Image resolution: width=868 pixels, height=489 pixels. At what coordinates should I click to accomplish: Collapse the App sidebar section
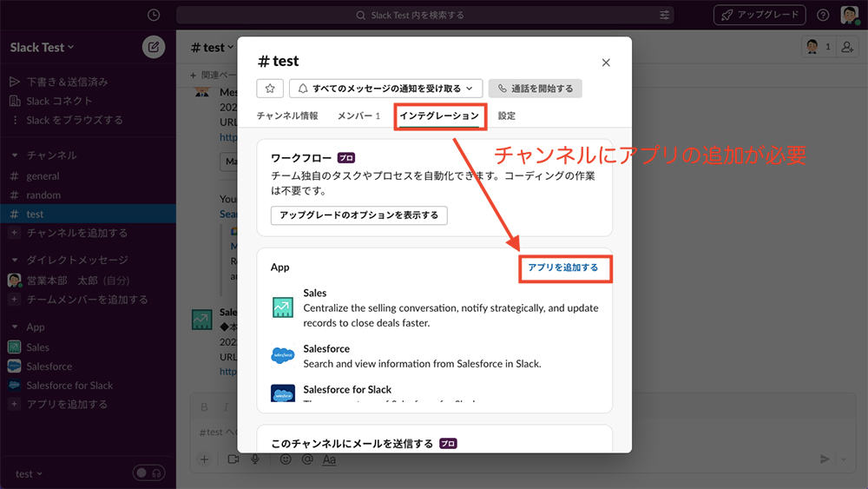click(x=15, y=327)
